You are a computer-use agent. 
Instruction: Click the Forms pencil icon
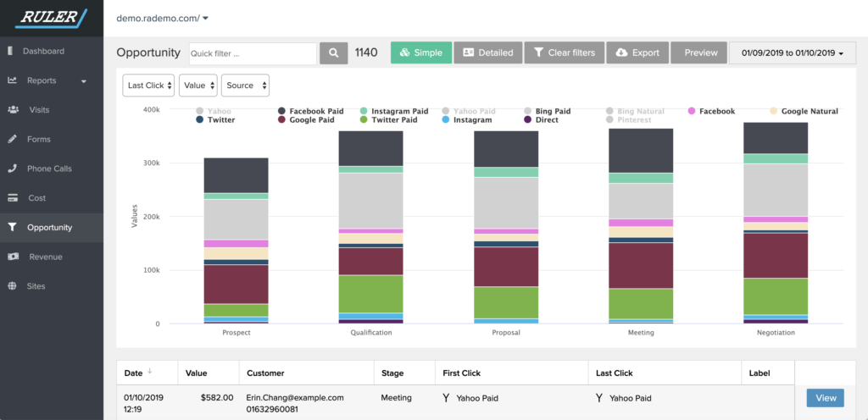pos(12,139)
